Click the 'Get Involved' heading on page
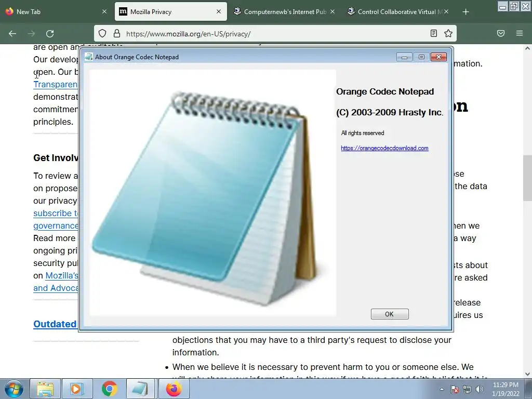Screen dimensions: 532x399 point(56,158)
